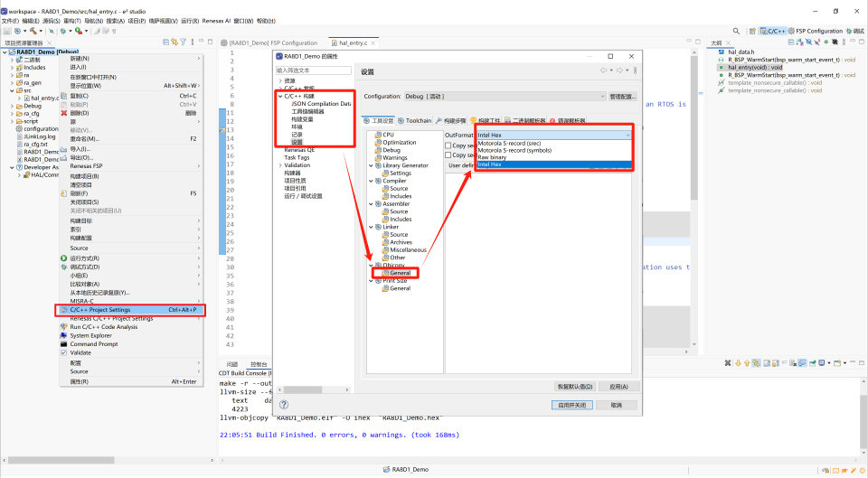Click the copy icon in context menu

63,96
